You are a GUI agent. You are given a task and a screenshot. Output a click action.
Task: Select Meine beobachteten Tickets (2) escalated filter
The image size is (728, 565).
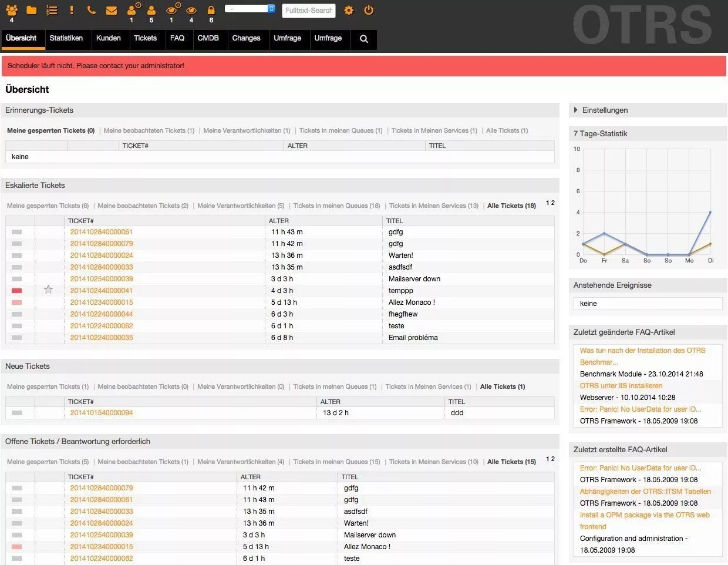[x=143, y=206]
